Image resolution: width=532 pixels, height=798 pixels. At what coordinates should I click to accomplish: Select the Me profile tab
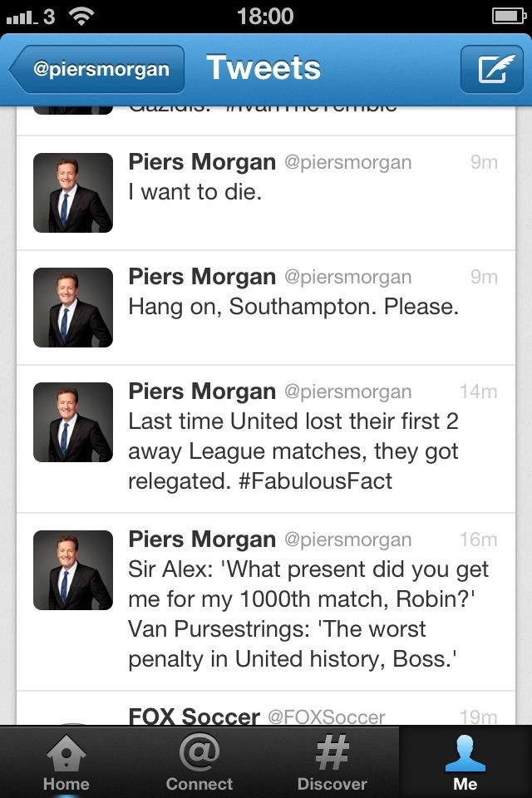click(x=465, y=762)
